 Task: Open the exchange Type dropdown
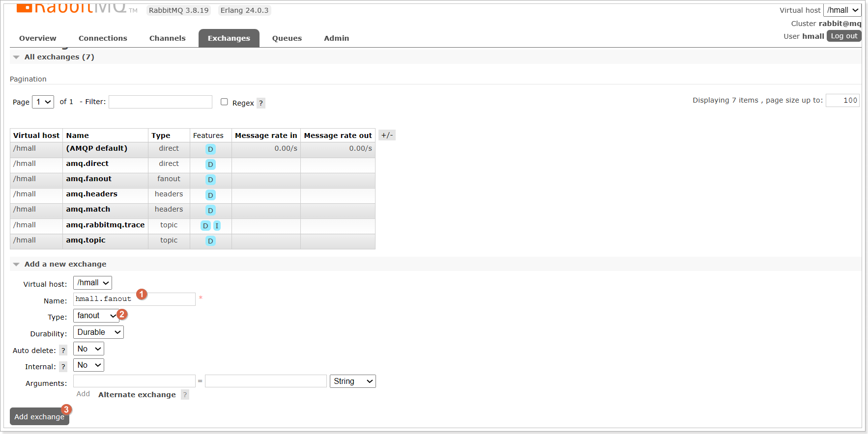click(x=96, y=316)
